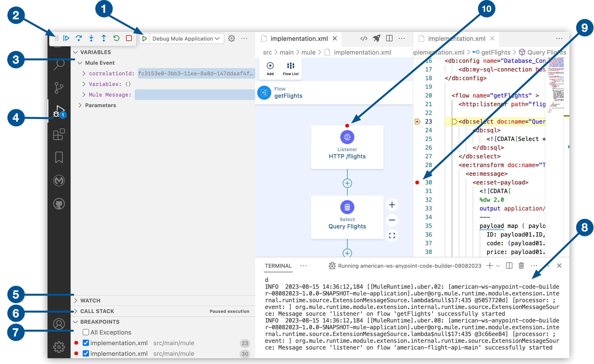The height and width of the screenshot is (364, 594).
Task: Restart the running debug session
Action: tap(116, 38)
